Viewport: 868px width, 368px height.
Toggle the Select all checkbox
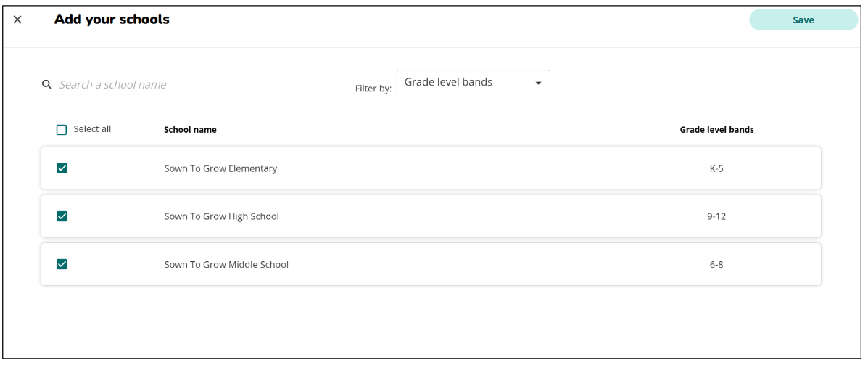62,130
